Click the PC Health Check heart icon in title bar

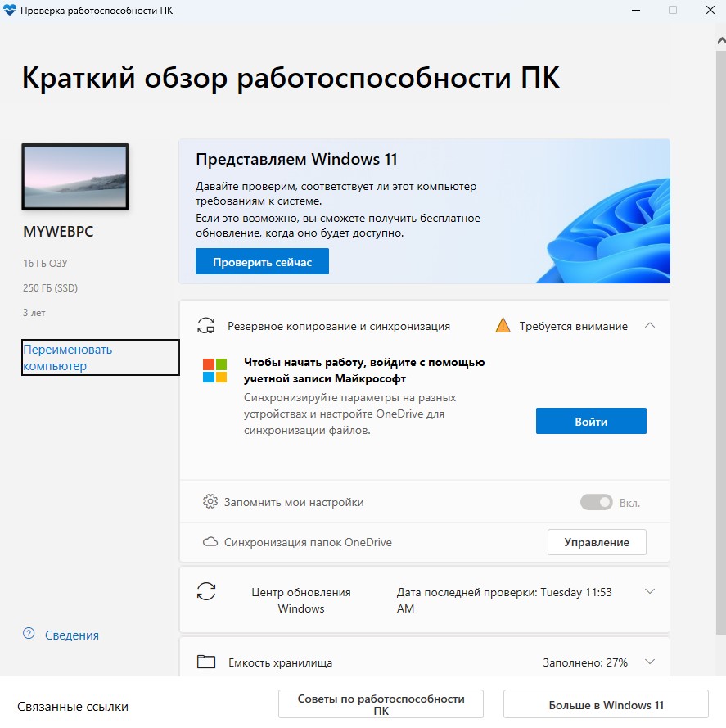(x=9, y=10)
